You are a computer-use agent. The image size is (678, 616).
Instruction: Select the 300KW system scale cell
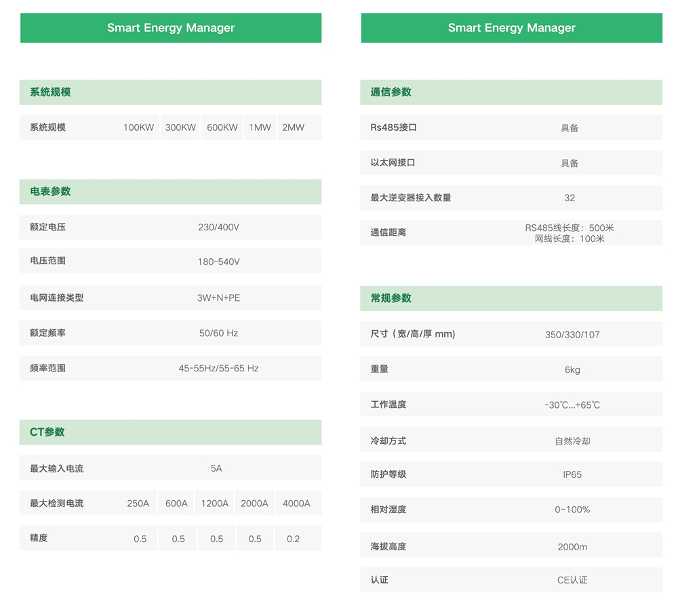coord(180,127)
